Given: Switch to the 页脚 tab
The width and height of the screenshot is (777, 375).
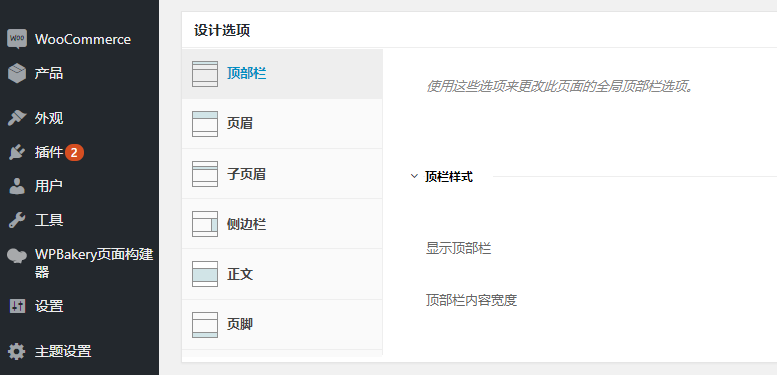Looking at the screenshot, I should (282, 324).
